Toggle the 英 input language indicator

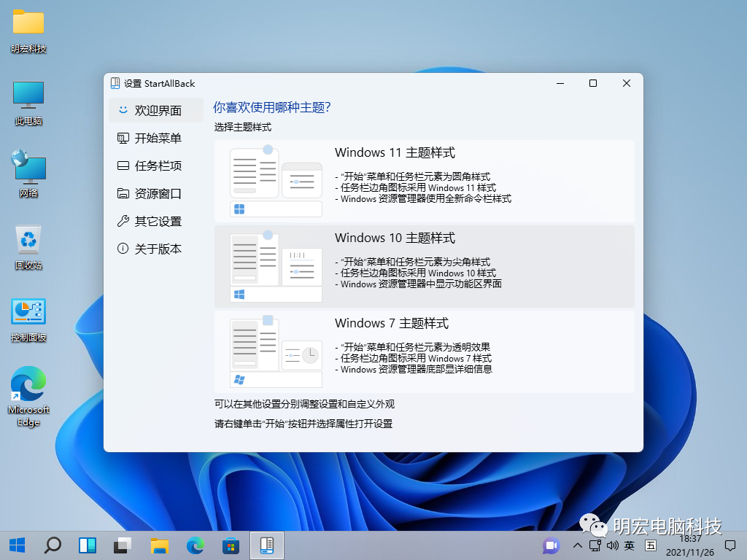630,545
